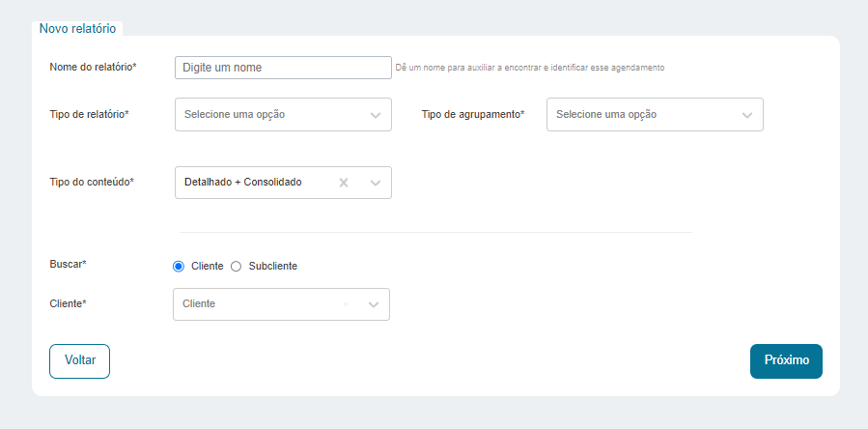The height and width of the screenshot is (429, 868).
Task: Open the Tipo de relatório select box
Action: coord(284,115)
